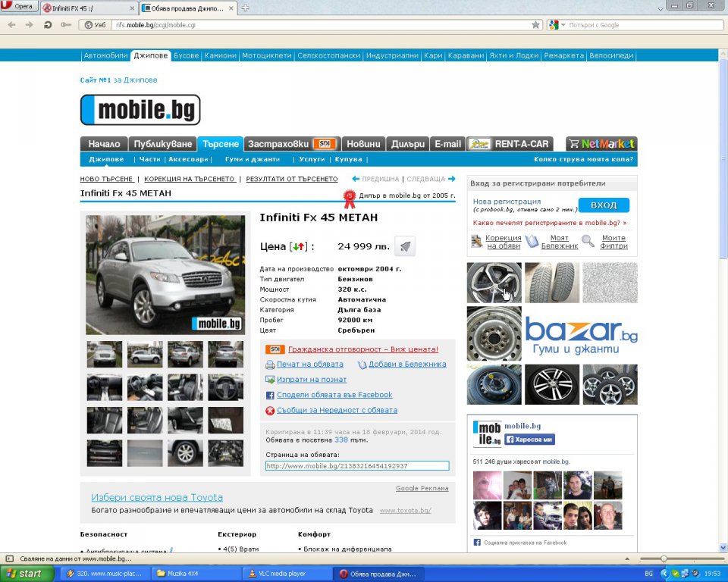This screenshot has width=728, height=582.
Task: Open the NetMarket tab
Action: (x=601, y=144)
